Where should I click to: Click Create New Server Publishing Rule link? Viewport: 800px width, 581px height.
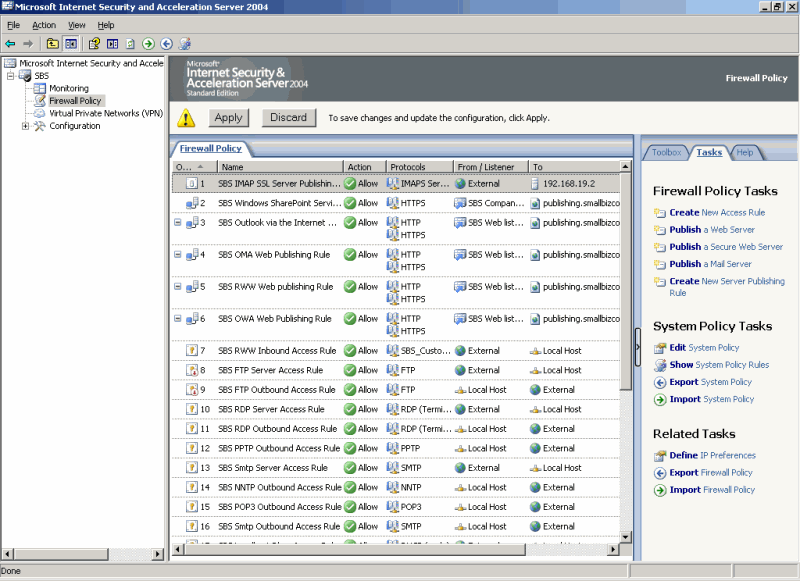pos(727,287)
